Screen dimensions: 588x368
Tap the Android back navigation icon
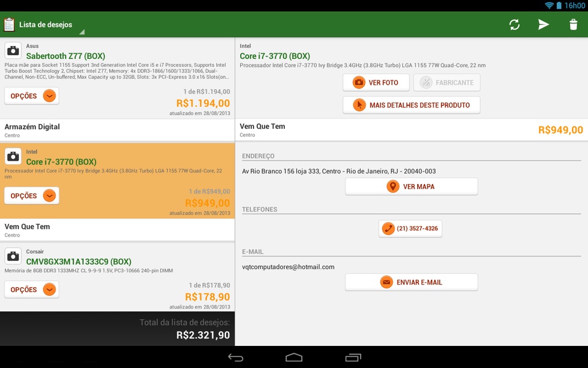[x=235, y=358]
